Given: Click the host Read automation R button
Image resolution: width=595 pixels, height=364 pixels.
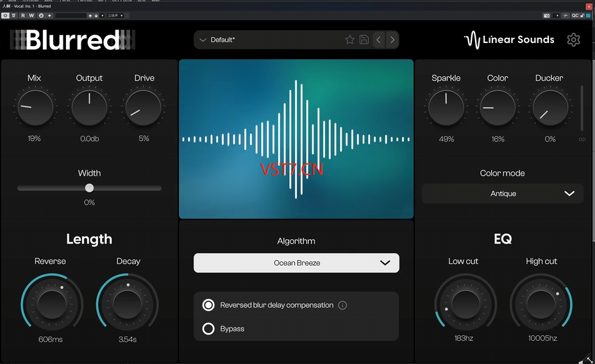Looking at the screenshot, I should click(x=23, y=15).
